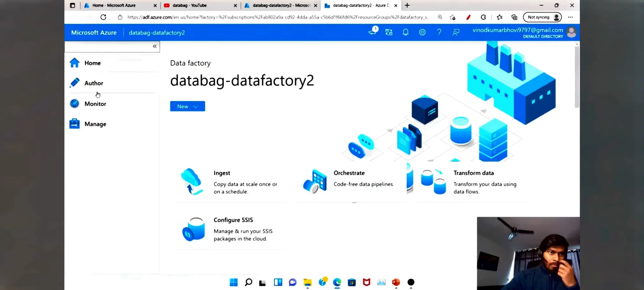644x290 pixels.
Task: Open PowerPoint from taskbar
Action: click(x=396, y=282)
